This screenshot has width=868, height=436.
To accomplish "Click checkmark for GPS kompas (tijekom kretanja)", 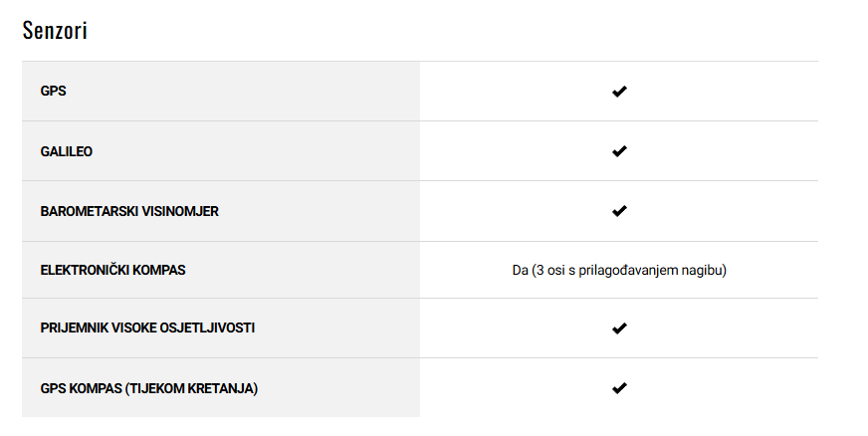I will [x=619, y=388].
